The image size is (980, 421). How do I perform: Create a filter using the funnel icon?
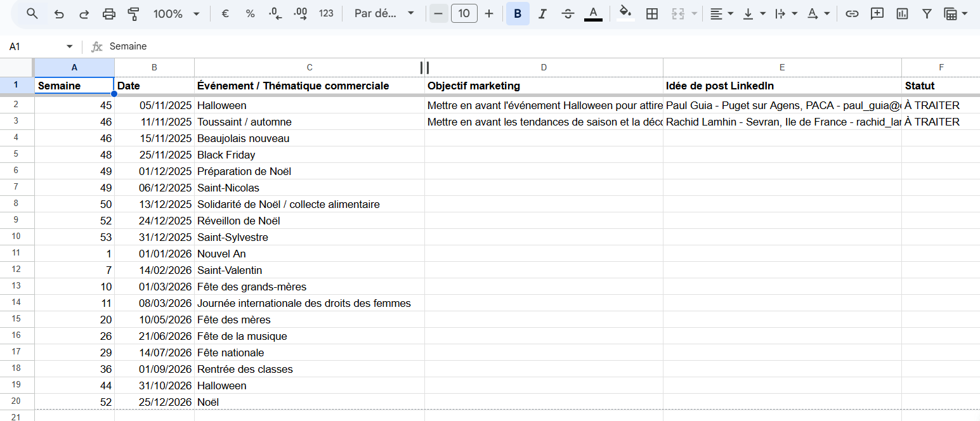(x=927, y=14)
